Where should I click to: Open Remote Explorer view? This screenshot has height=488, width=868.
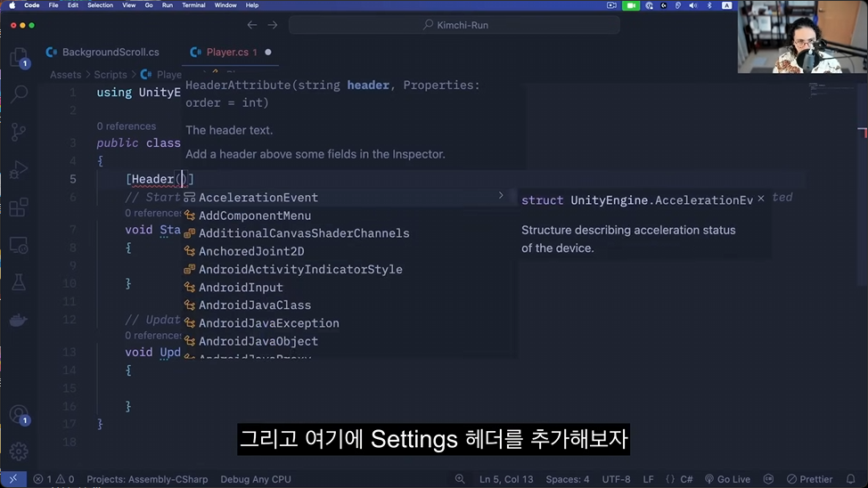tap(19, 245)
